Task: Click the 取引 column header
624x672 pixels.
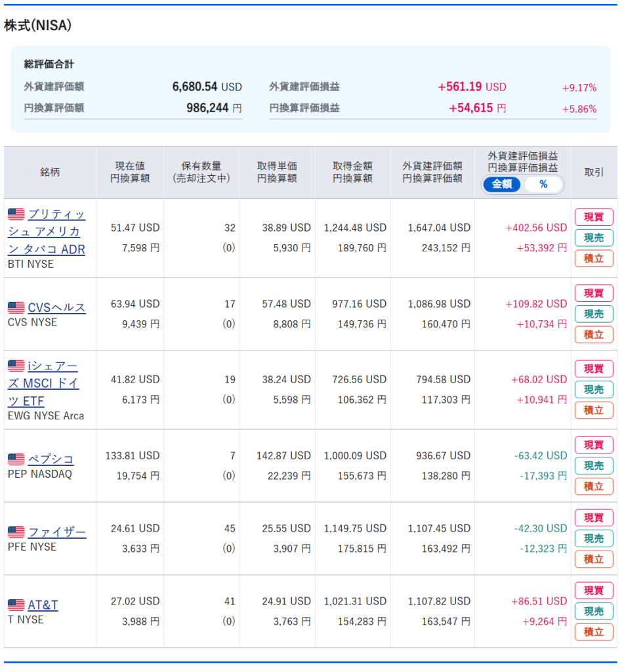Action: [x=594, y=173]
